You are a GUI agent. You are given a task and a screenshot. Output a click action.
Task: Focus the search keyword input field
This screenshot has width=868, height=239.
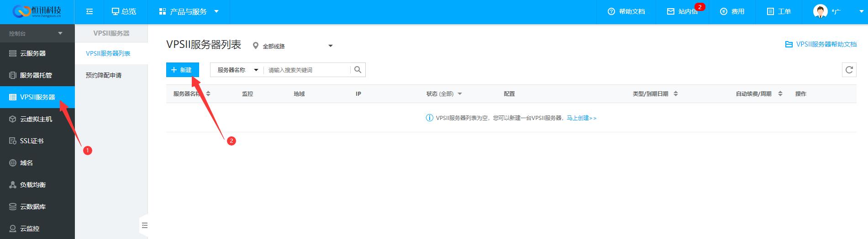click(307, 70)
